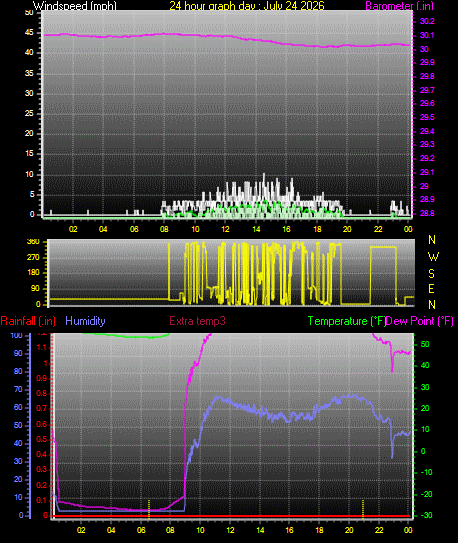
Task: Select temperature axis value -10
Action: 426,472
